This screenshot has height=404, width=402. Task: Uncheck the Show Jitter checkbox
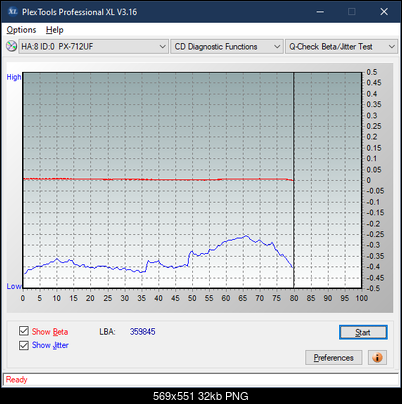coord(23,345)
